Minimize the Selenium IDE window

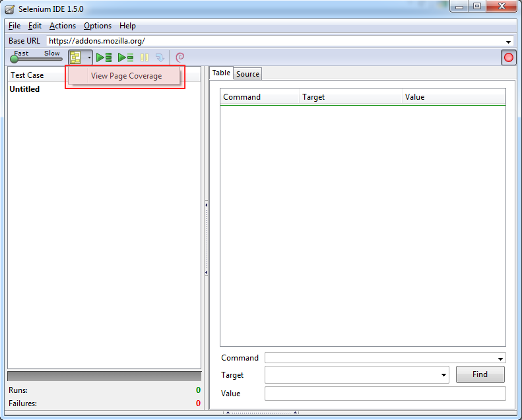459,7
